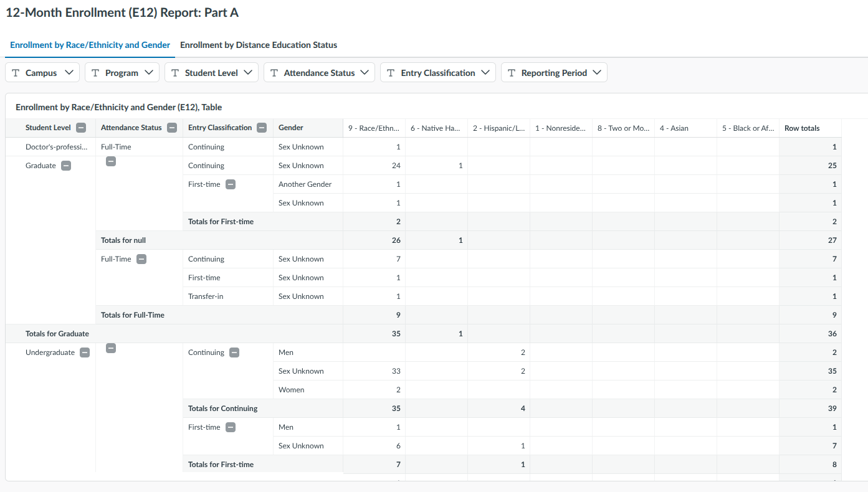Collapse the Attendance Status column header

[172, 128]
